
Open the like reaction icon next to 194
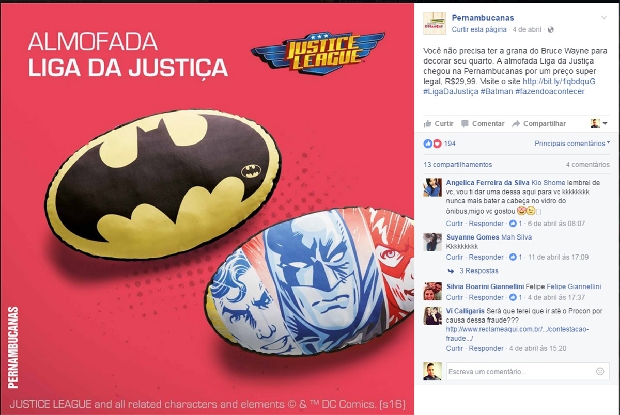(x=428, y=143)
